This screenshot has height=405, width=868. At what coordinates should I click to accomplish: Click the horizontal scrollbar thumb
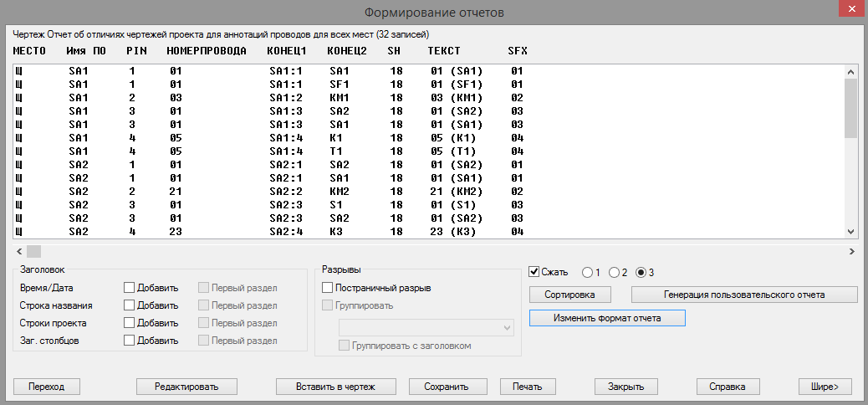(x=33, y=251)
